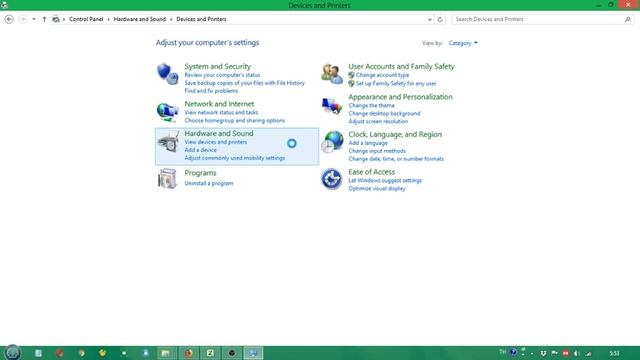Open Review your computer's status
Screen dimensions: 640x360
point(222,75)
